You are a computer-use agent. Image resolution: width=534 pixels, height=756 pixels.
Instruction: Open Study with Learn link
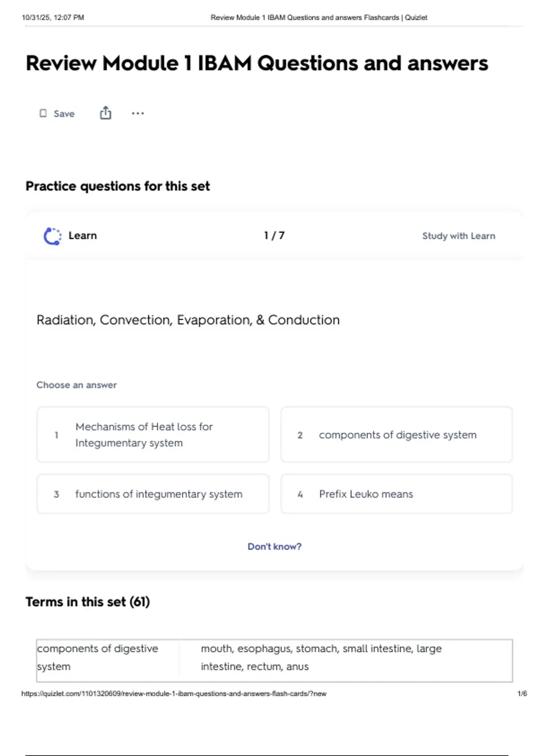click(458, 236)
